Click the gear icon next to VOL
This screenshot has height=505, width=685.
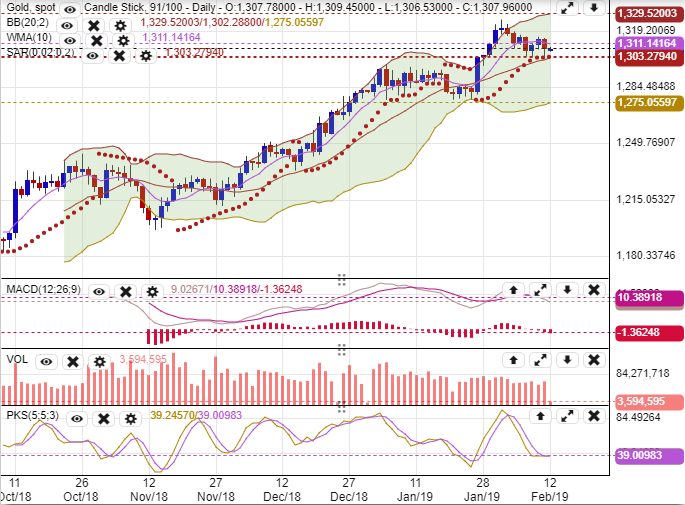coord(99,361)
